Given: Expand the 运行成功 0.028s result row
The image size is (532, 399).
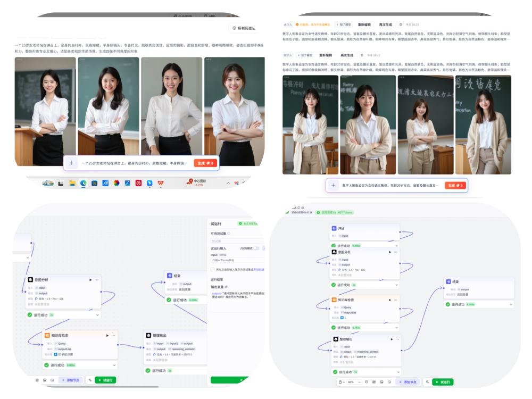Looking at the screenshot, I should click(x=113, y=365).
